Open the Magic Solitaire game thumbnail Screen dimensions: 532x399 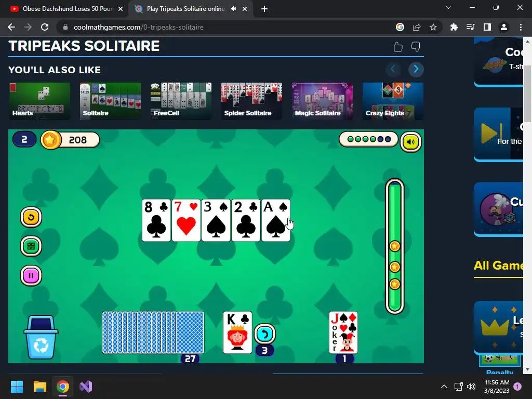tap(322, 101)
